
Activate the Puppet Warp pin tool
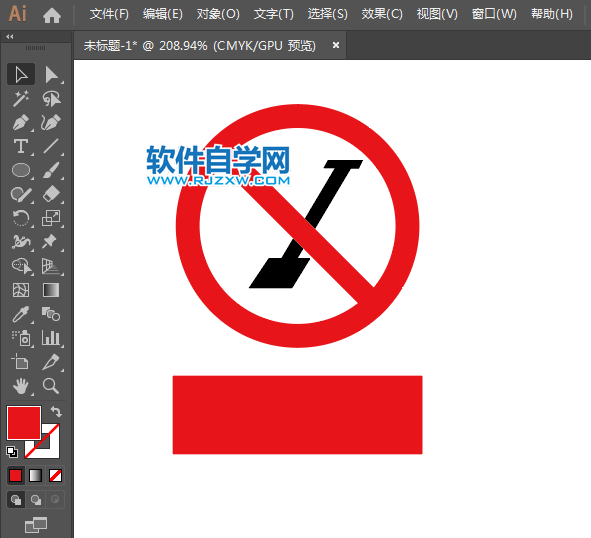[x=51, y=242]
